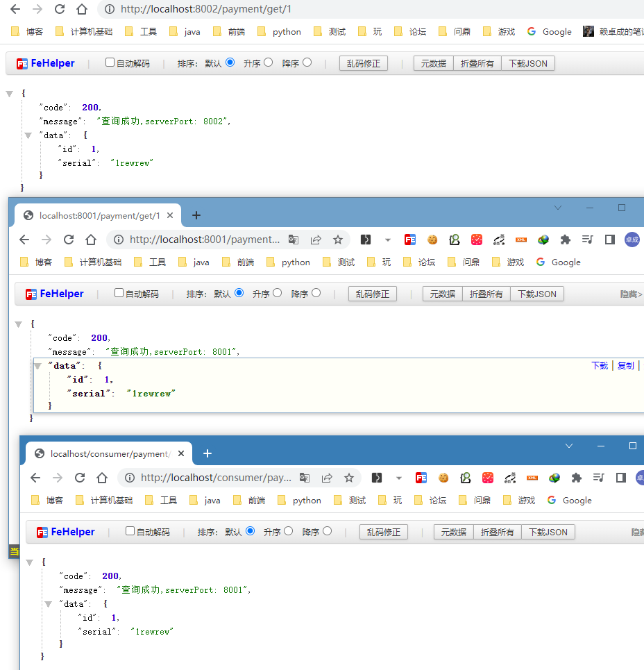Image resolution: width=644 pixels, height=670 pixels.
Task: Open the 赖卓成的笔记 bookmark in the localhost:8002 window
Action: 613,32
